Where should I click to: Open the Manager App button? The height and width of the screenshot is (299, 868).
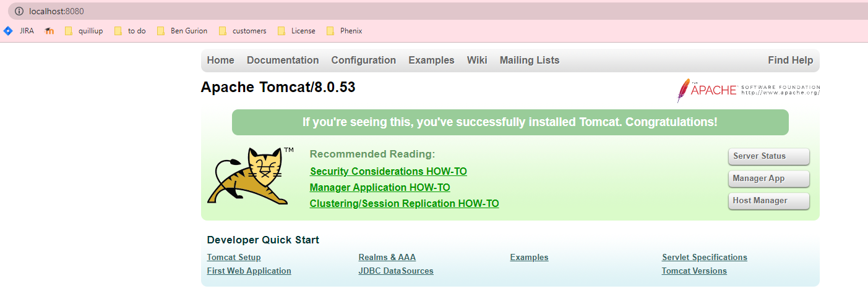tap(769, 179)
